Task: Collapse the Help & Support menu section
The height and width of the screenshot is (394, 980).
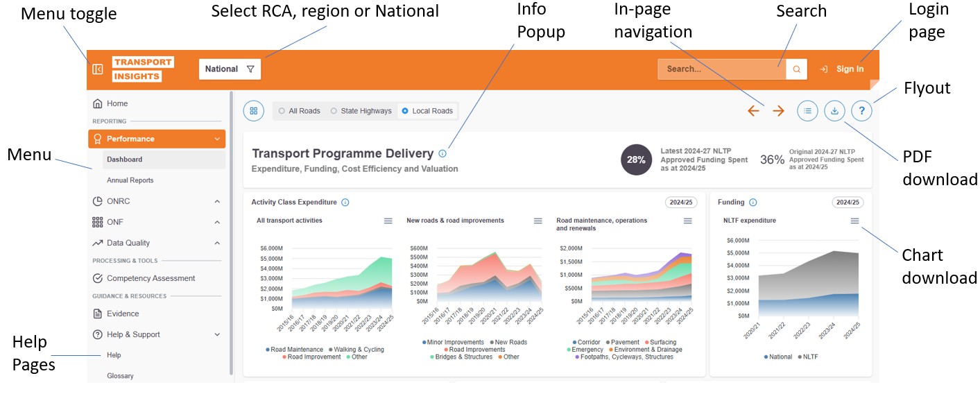Action: point(157,334)
